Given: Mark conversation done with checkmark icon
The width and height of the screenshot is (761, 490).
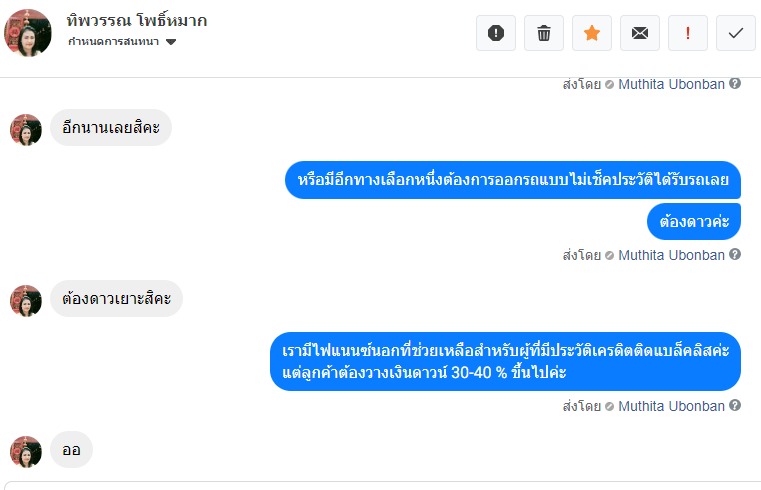Looking at the screenshot, I should (736, 33).
